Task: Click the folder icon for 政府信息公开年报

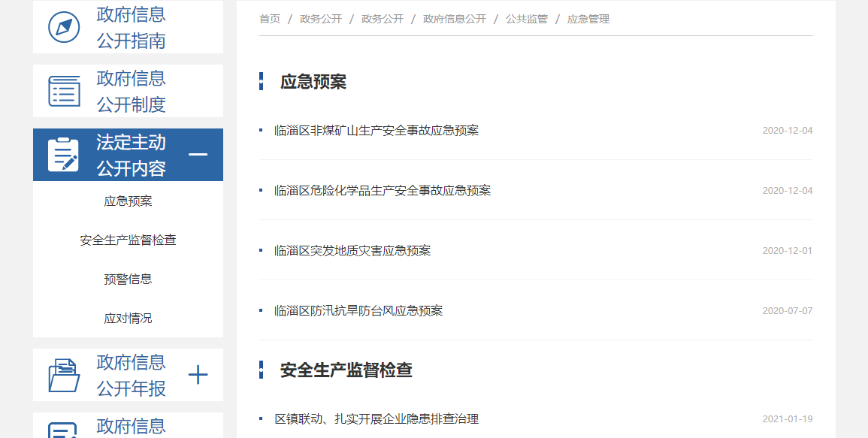Action: tap(64, 375)
